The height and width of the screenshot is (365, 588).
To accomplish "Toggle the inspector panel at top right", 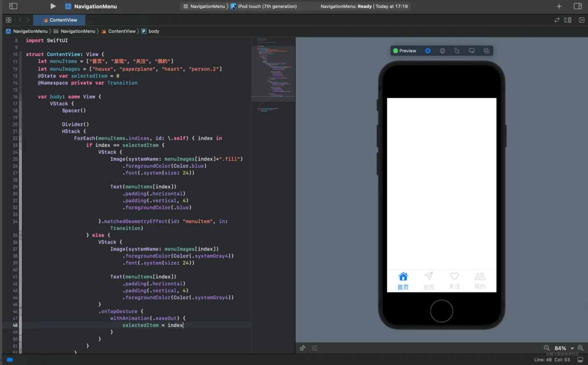I will 577,6.
